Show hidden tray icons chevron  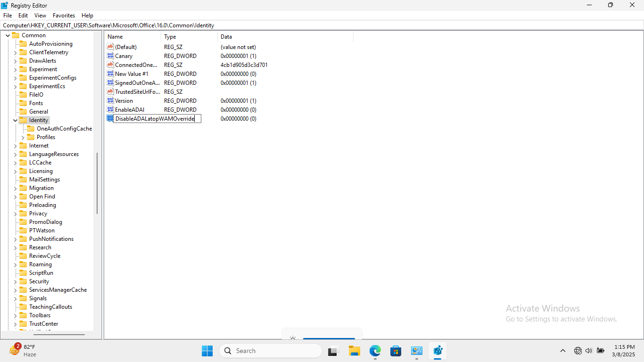[x=562, y=351]
